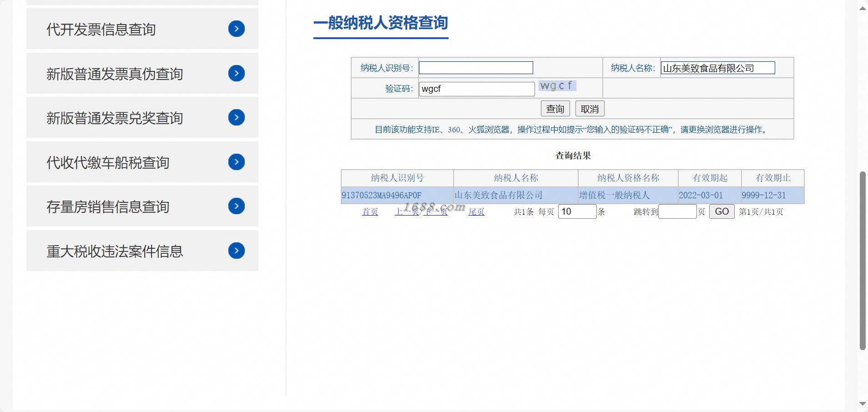Refresh the wgcf captcha image
The height and width of the screenshot is (412, 868).
click(x=557, y=85)
